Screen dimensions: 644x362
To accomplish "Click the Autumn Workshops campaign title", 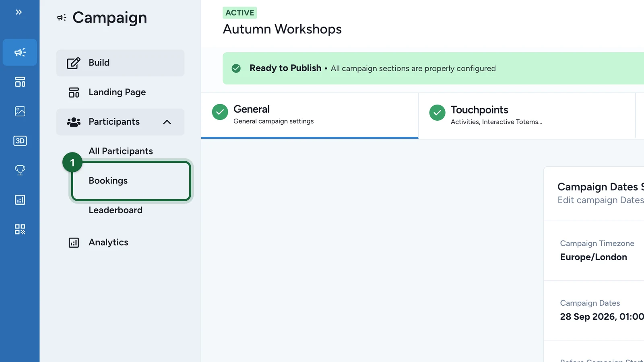I will coord(282,29).
